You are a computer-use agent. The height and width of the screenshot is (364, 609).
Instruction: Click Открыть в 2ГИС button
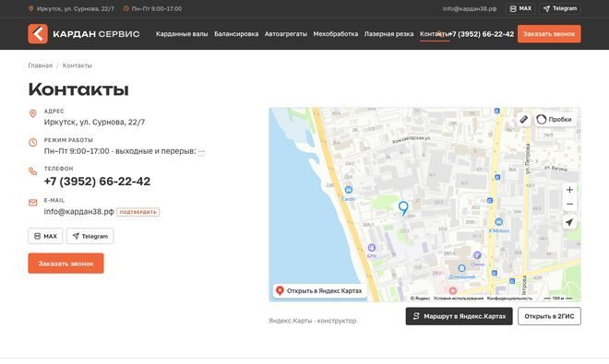pos(549,316)
